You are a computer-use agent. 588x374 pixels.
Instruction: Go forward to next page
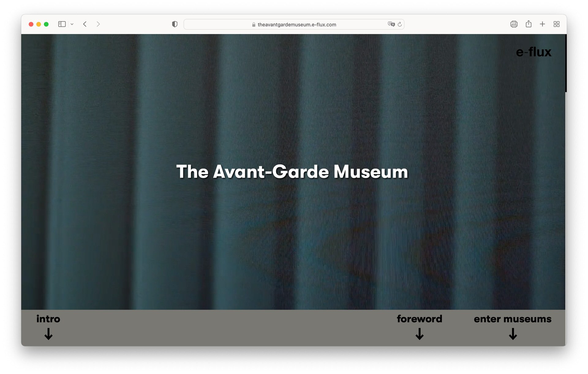coord(98,24)
